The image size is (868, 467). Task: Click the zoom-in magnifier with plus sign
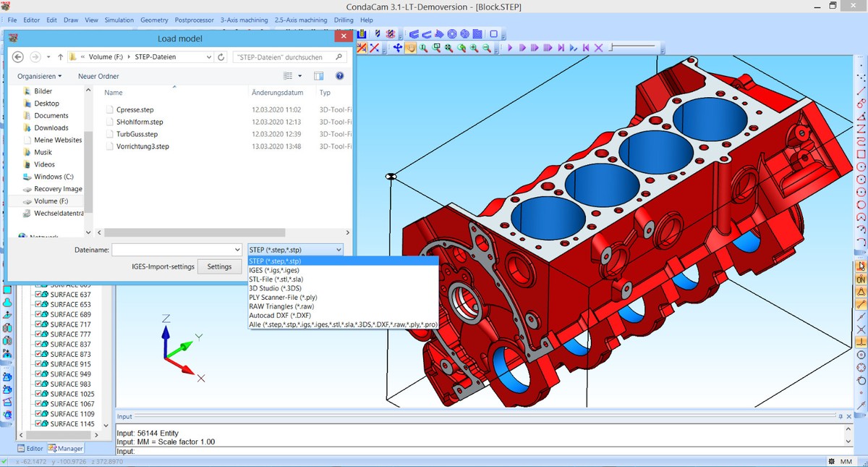[474, 48]
